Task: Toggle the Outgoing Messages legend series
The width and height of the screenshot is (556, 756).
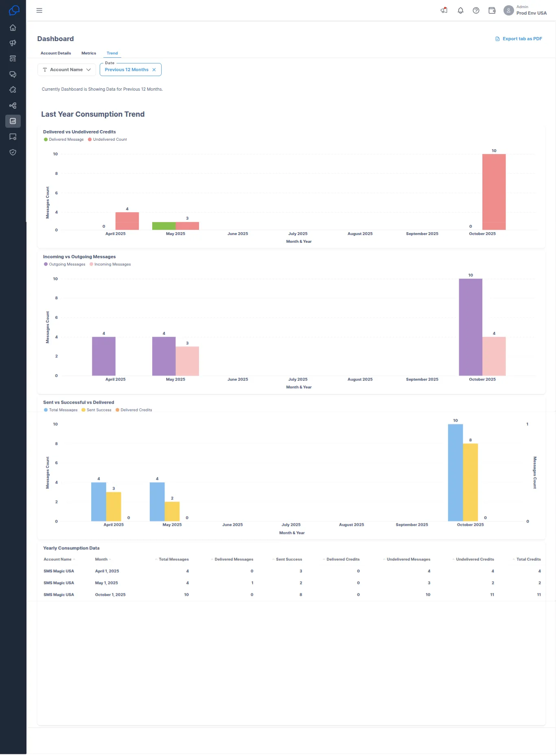Action: (65, 264)
